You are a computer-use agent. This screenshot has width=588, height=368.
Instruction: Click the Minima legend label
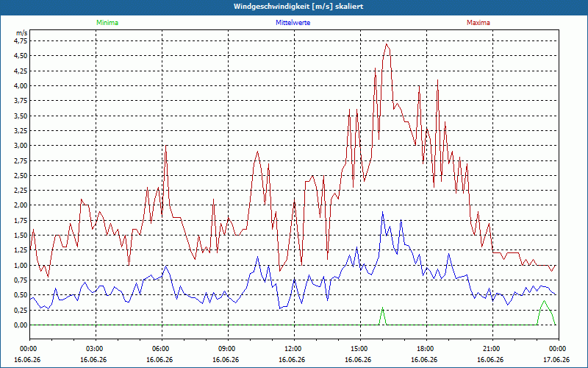tap(107, 23)
